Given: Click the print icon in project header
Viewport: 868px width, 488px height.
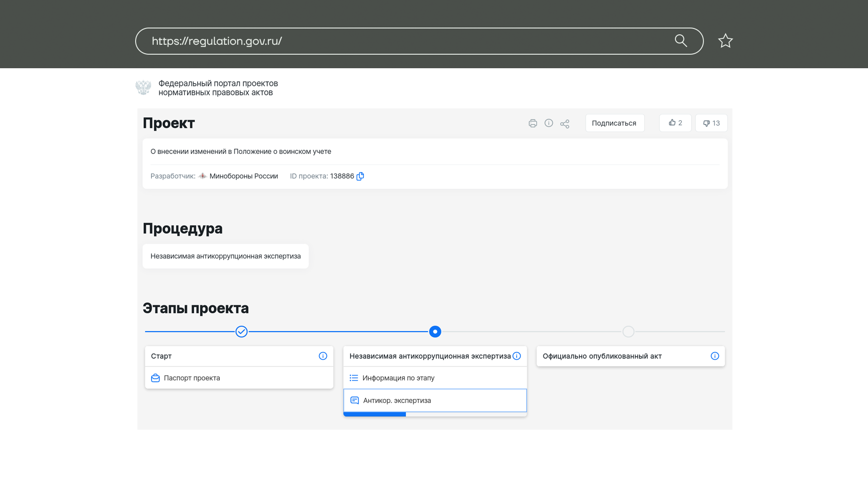Looking at the screenshot, I should point(533,123).
